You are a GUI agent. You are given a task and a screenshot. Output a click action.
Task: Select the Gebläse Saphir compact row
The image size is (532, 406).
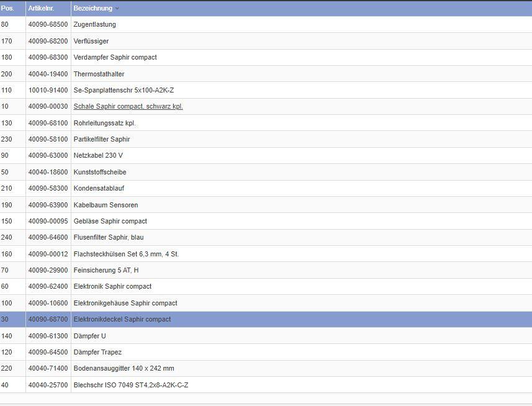110,222
